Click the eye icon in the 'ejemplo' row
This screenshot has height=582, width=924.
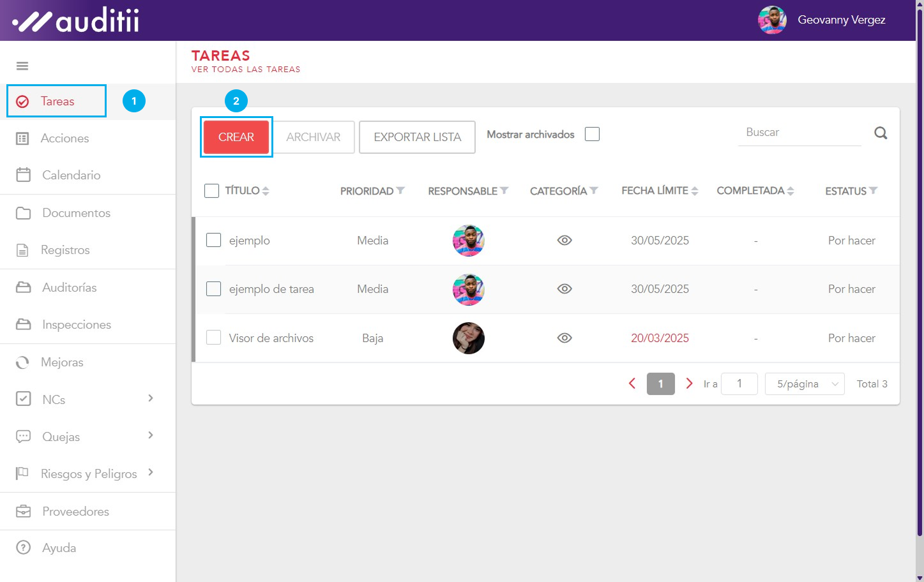tap(564, 241)
